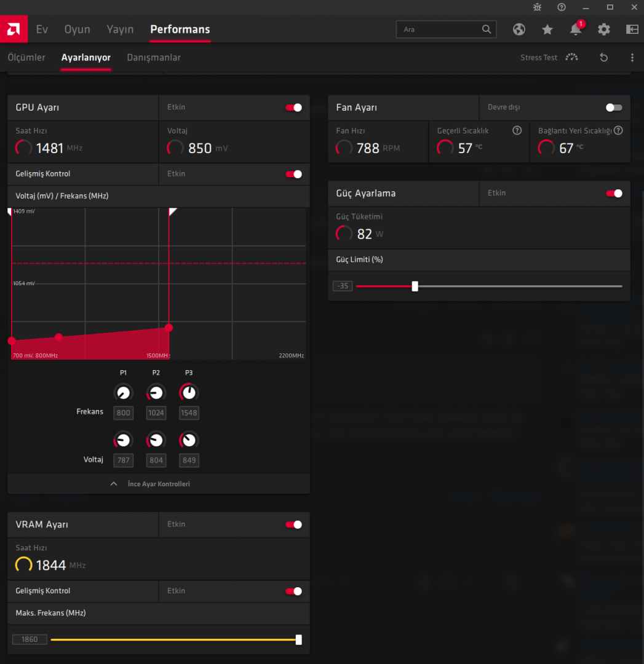Toggle VRAM Gelişmiş Kontrol switch

[x=293, y=591]
